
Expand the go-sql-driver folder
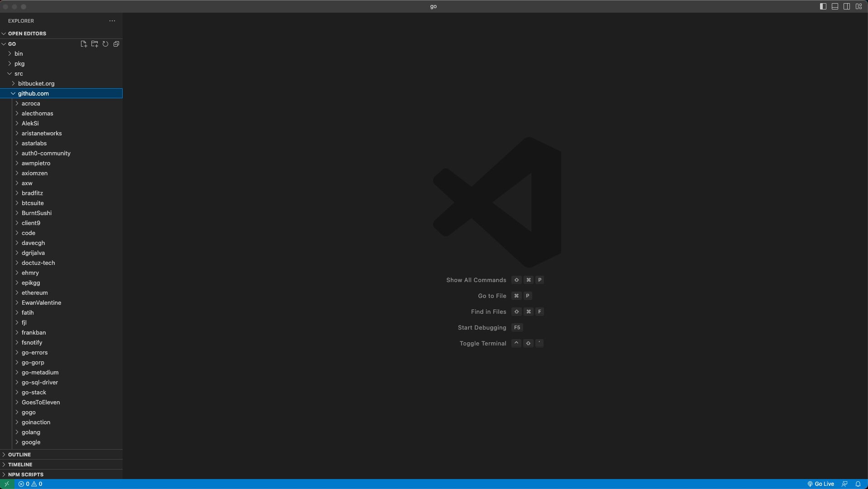[x=61, y=382]
